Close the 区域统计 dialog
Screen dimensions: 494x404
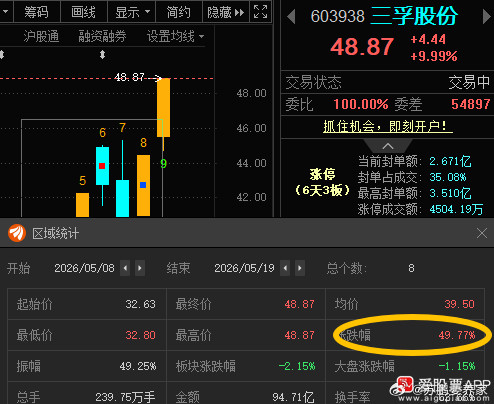pyautogui.click(x=482, y=233)
